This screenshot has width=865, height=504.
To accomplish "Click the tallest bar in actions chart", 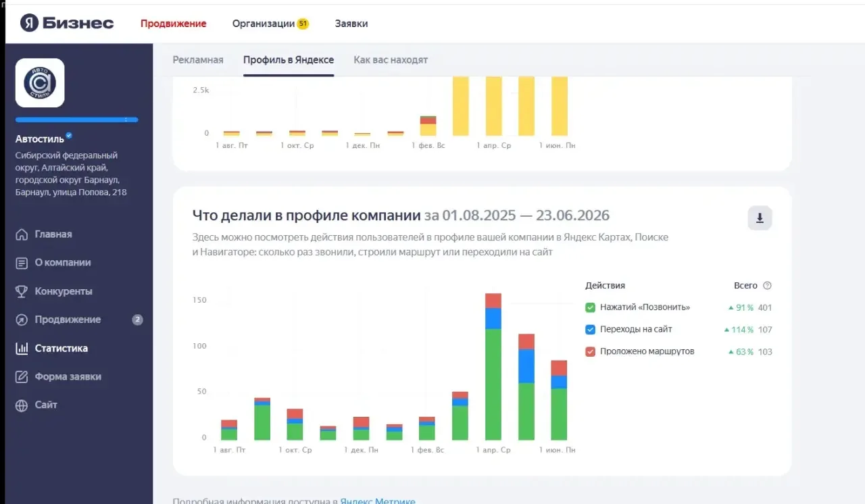I will pyautogui.click(x=493, y=367).
